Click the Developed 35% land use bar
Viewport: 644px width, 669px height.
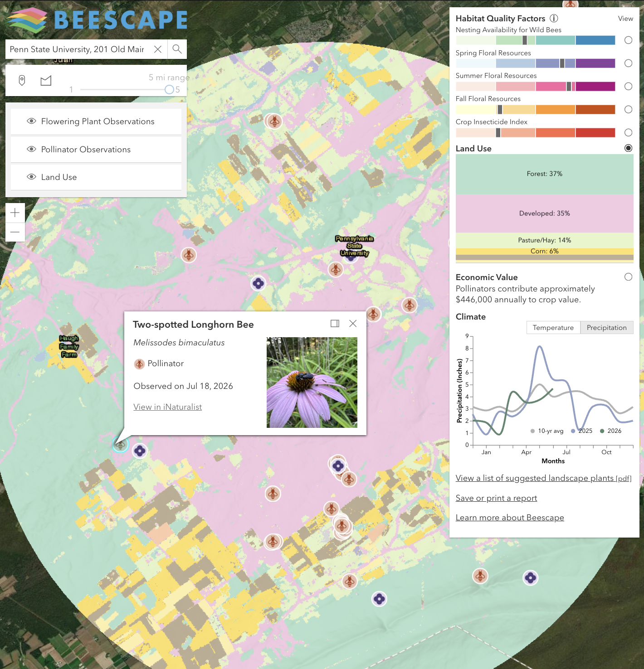(545, 213)
